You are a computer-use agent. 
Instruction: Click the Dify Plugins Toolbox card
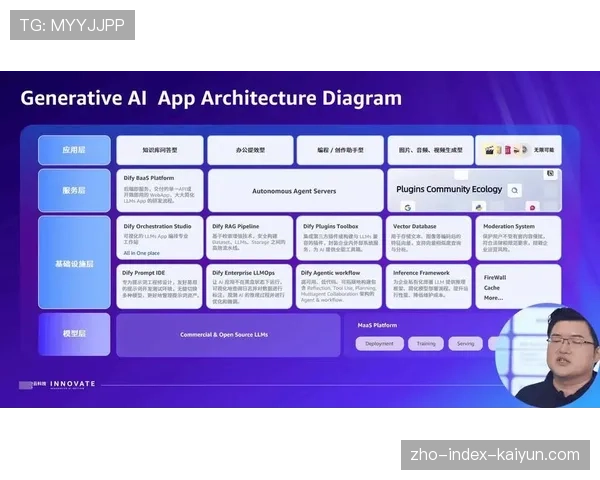[x=338, y=238]
